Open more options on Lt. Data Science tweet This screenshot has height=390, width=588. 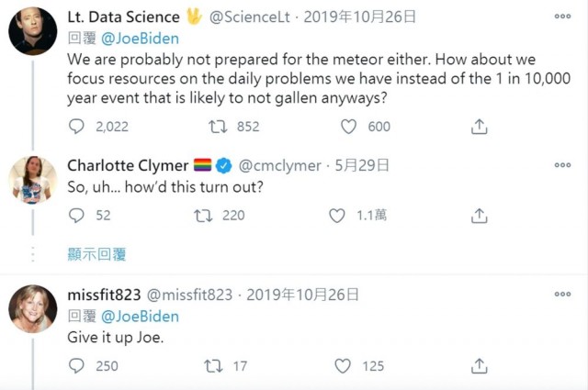coord(562,17)
